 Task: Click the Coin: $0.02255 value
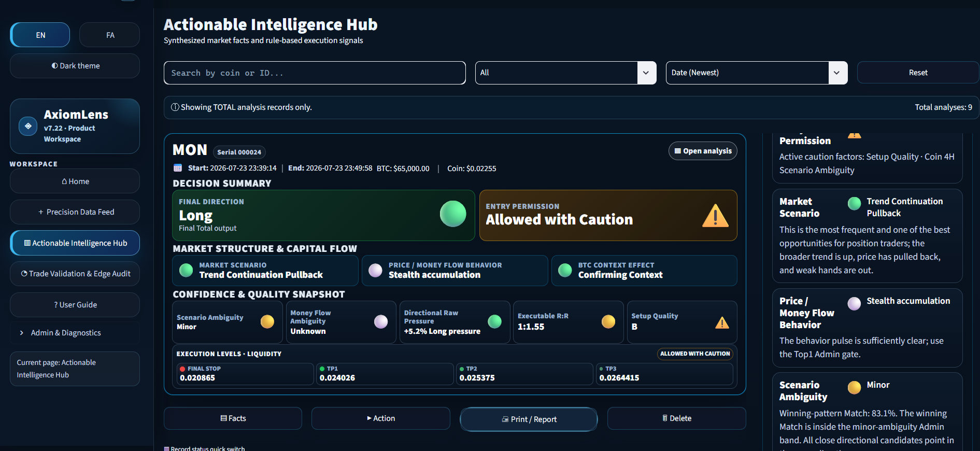[x=472, y=168]
